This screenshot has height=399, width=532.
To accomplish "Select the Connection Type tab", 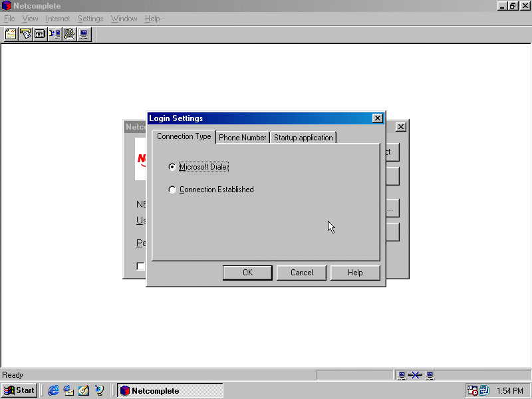I will point(184,136).
